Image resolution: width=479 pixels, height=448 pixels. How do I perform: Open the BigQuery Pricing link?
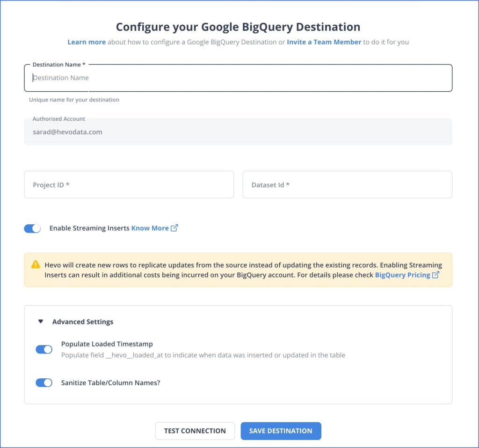tap(403, 275)
